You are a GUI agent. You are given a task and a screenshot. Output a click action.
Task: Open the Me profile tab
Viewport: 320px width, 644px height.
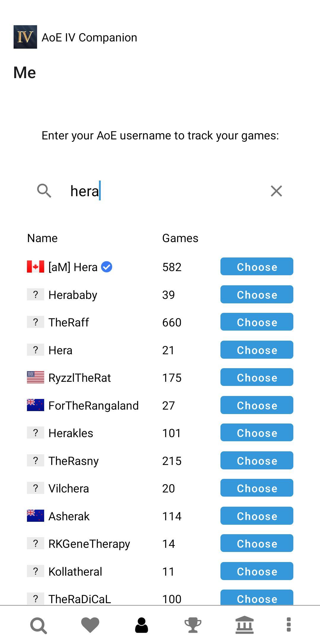click(141, 625)
